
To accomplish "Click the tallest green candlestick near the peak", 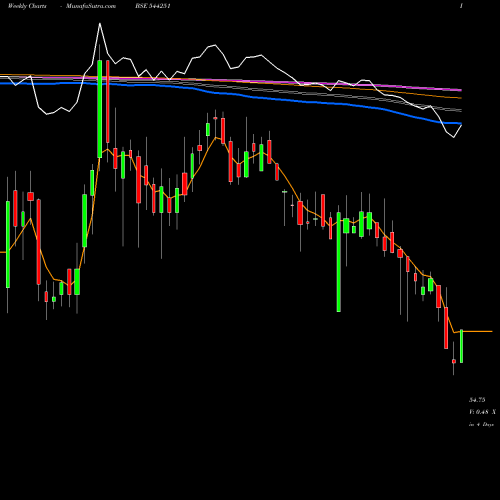I will click(100, 109).
